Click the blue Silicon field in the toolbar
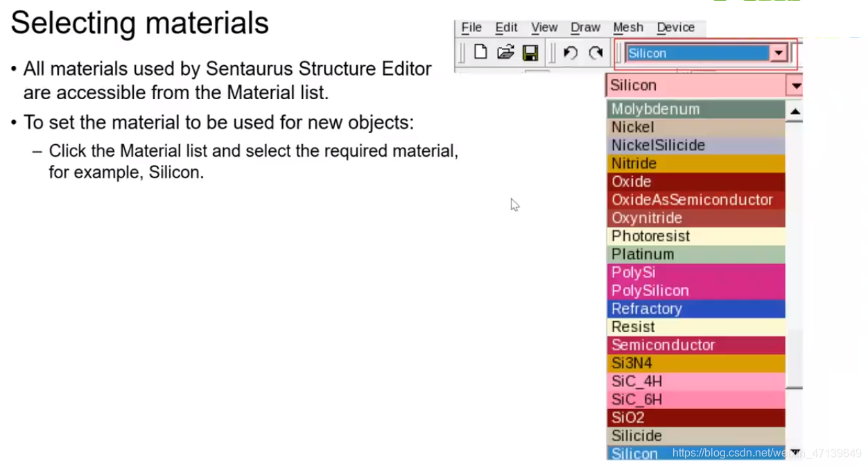Screen dimensions: 868x466 (x=697, y=53)
